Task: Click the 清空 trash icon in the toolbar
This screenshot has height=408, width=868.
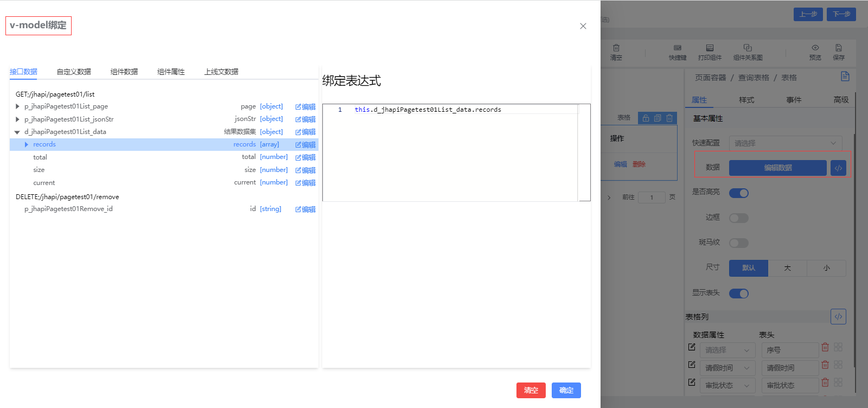Action: point(616,48)
